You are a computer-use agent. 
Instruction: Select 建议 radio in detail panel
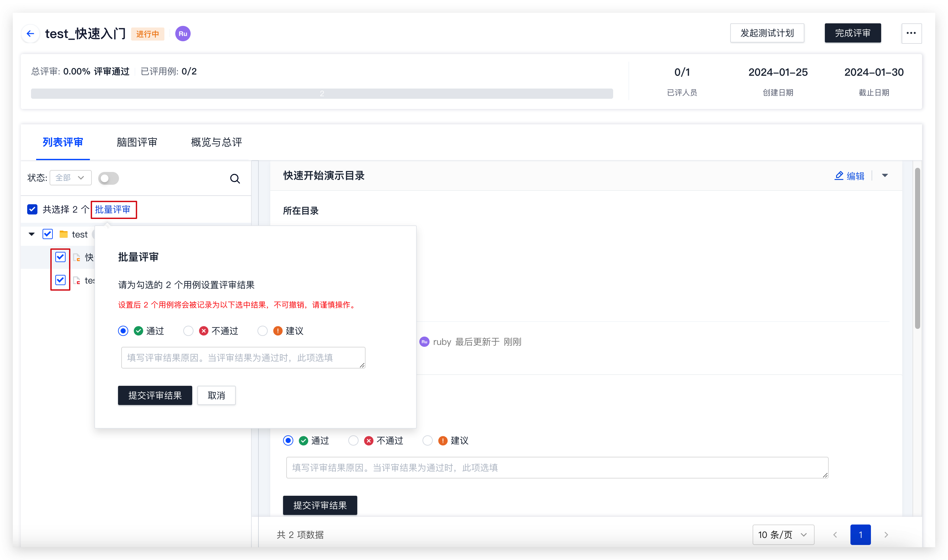click(427, 440)
